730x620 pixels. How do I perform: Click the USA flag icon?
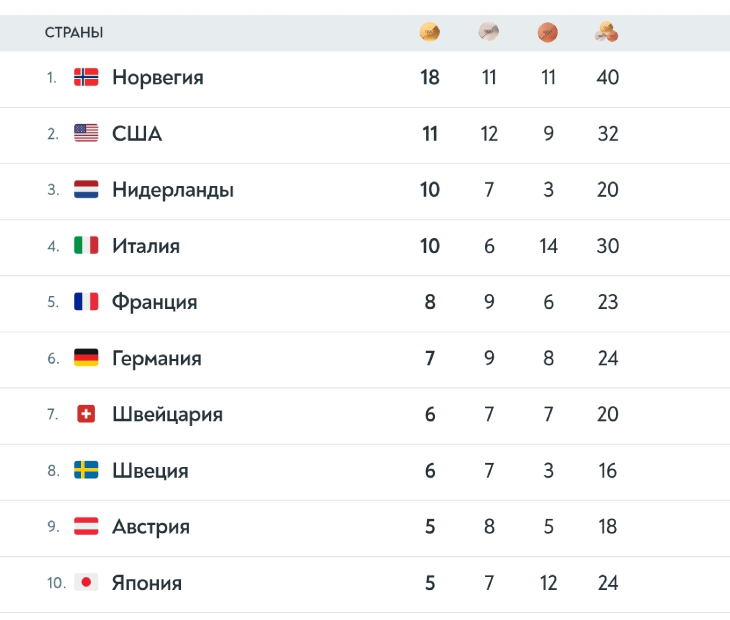click(x=86, y=133)
